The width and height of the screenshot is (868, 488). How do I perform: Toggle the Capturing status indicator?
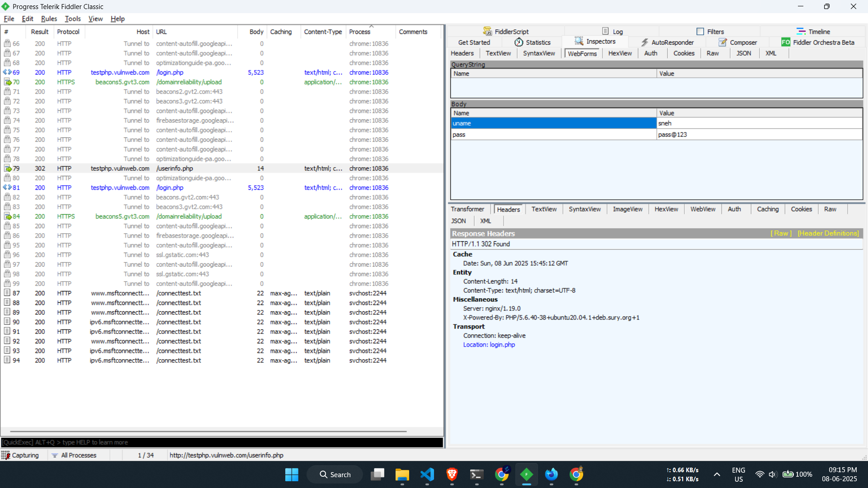tap(20, 455)
